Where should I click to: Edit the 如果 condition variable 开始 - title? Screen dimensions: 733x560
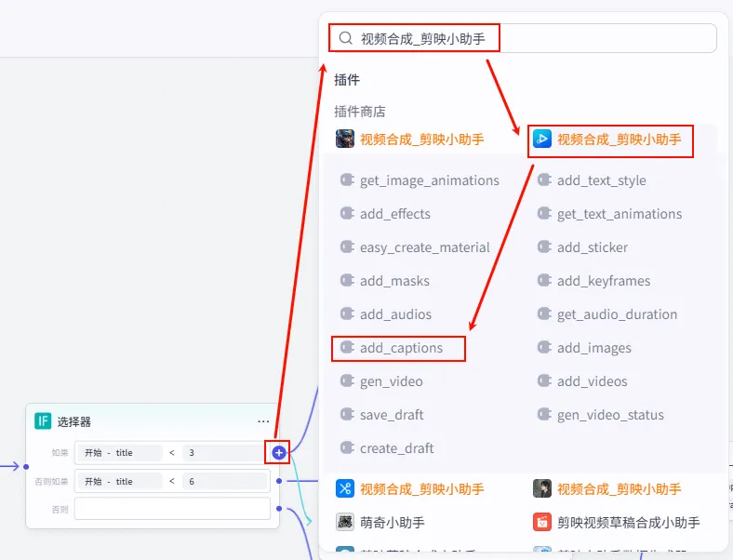(119, 452)
